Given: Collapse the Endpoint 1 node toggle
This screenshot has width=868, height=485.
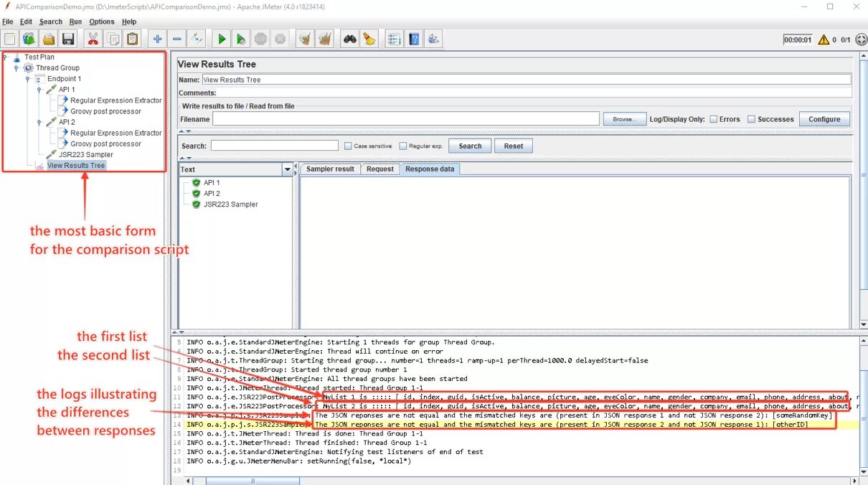Looking at the screenshot, I should pos(28,79).
